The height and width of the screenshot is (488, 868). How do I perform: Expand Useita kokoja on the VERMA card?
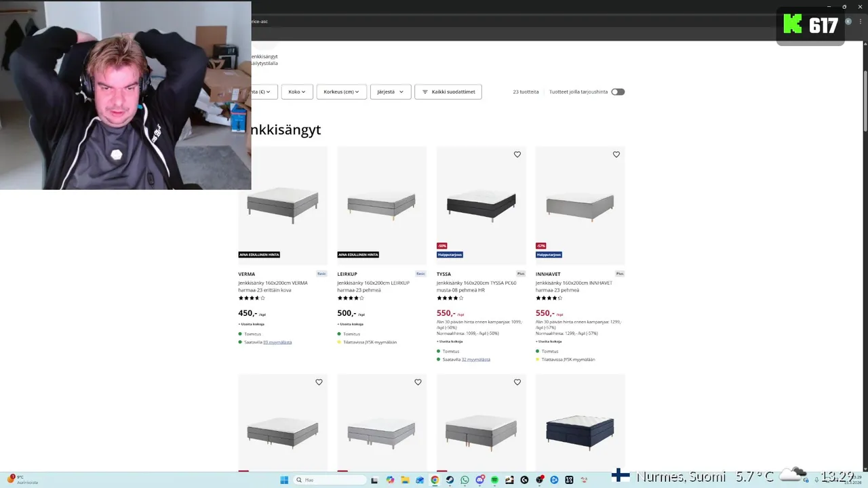252,324
